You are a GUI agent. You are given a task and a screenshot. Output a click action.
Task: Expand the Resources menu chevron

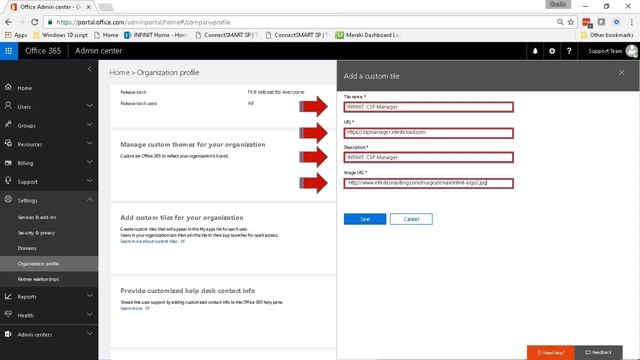89,144
